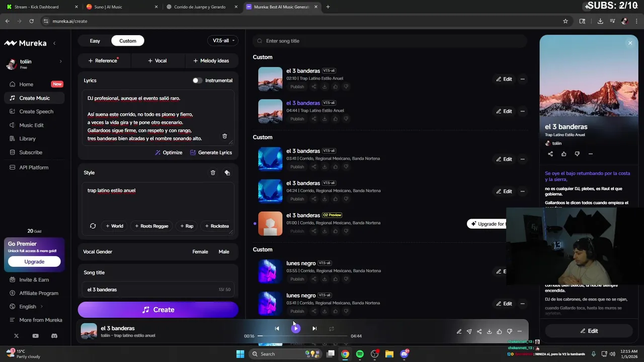Toggle repeat mode in player

pyautogui.click(x=332, y=328)
